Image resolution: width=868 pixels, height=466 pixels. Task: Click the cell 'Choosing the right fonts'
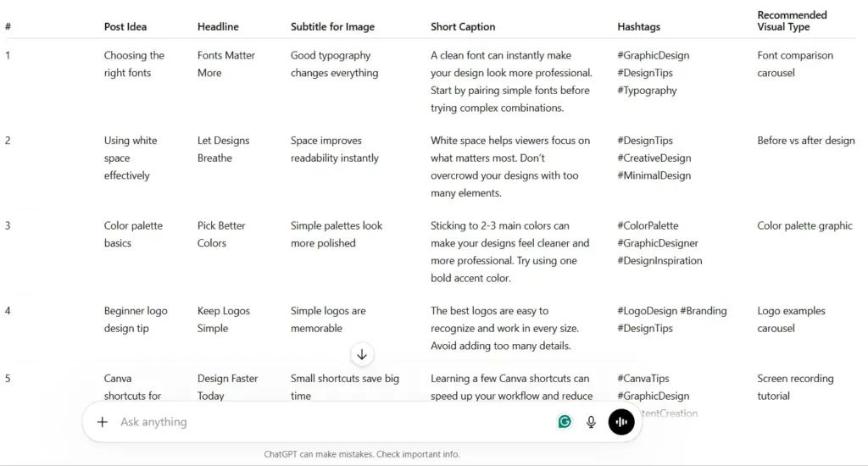[x=134, y=64]
